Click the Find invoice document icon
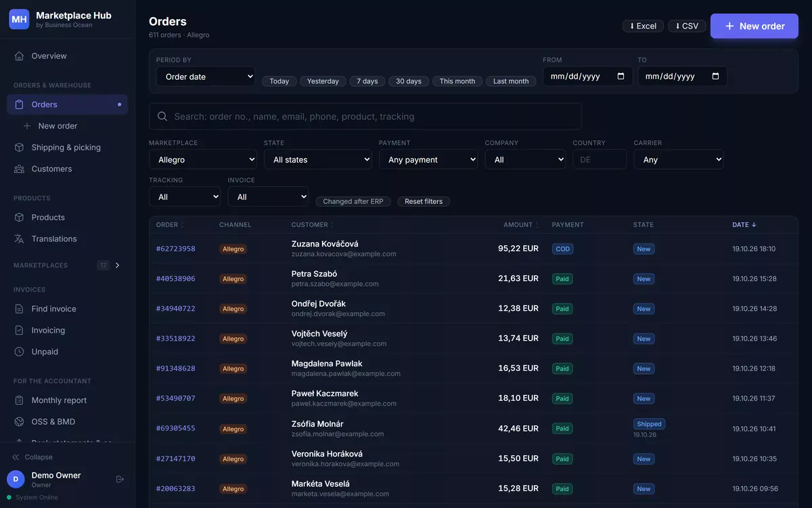 coord(19,309)
